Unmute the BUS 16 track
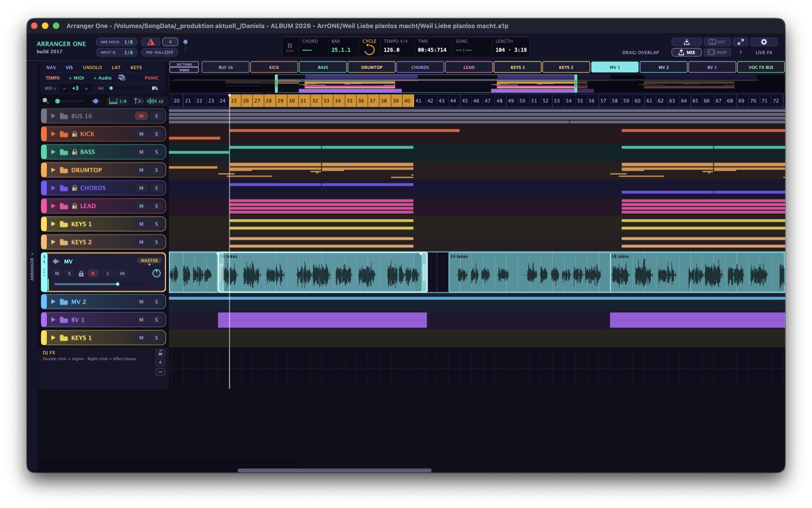The image size is (812, 508). click(x=141, y=116)
